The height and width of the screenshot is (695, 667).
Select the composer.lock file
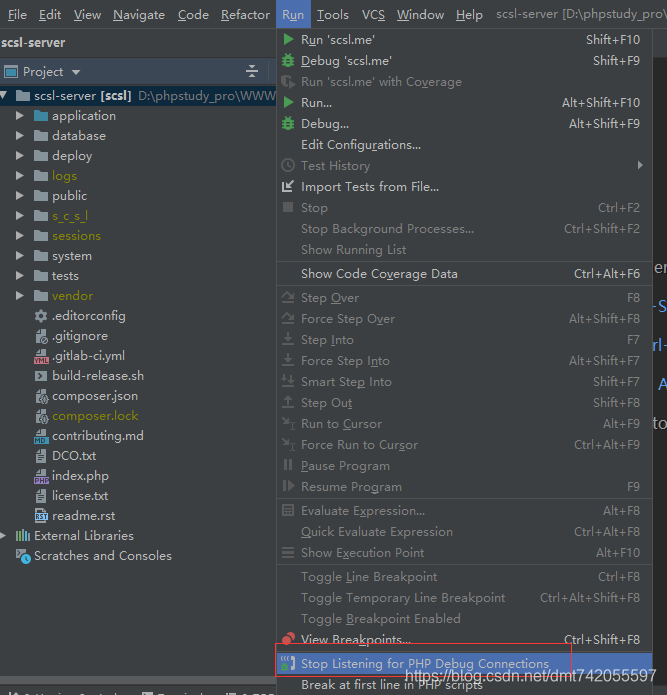point(95,416)
